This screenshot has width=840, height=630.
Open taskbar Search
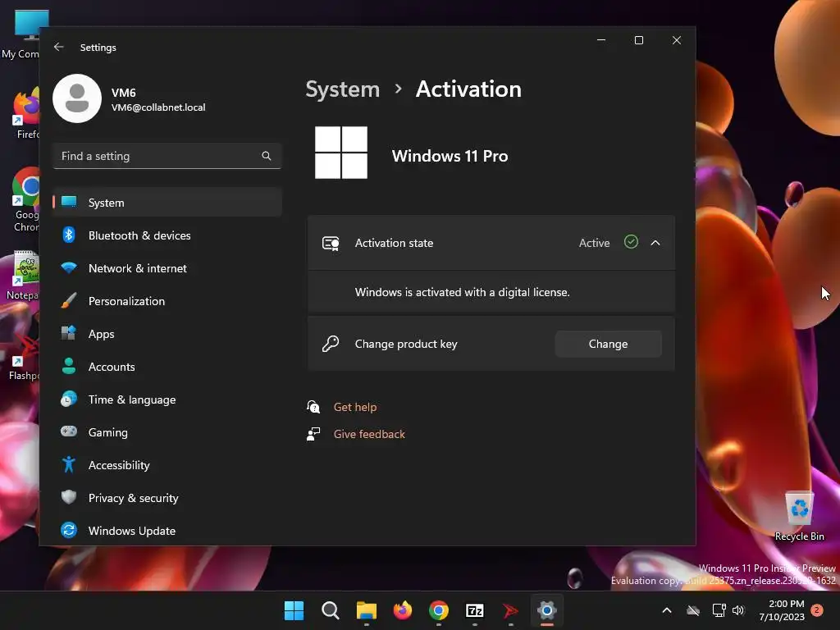pyautogui.click(x=330, y=610)
